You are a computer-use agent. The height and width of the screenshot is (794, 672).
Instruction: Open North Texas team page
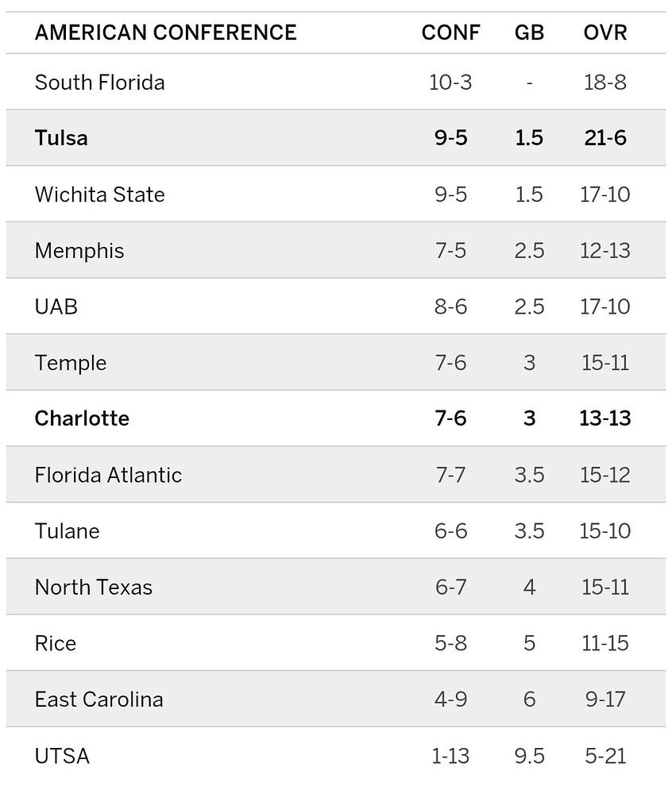(x=94, y=588)
